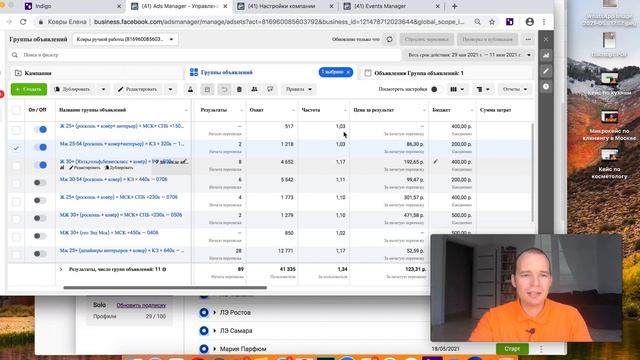This screenshot has height=360, width=640.
Task: Close the side panel with the X icon
Action: pyautogui.click(x=546, y=39)
